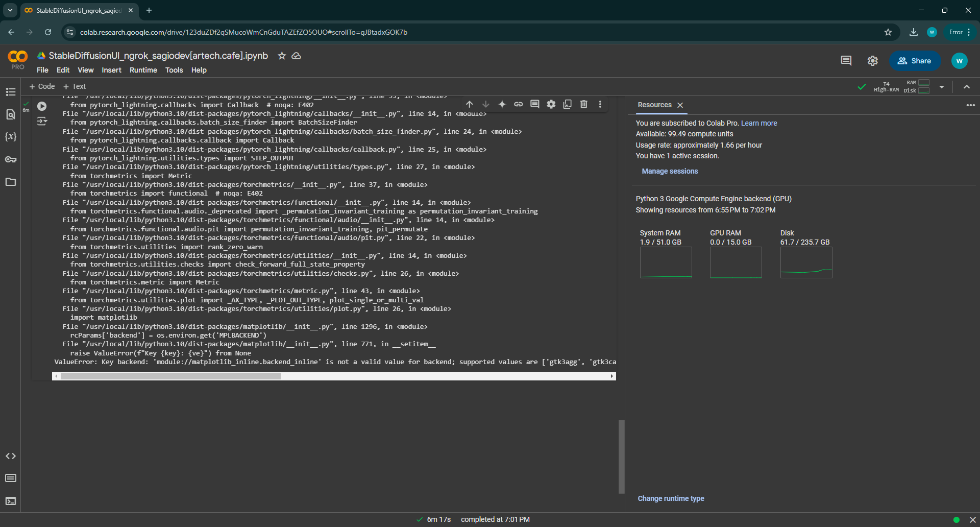This screenshot has width=980, height=527.
Task: Expand the RAM and Disk connection dropdown
Action: click(x=942, y=87)
